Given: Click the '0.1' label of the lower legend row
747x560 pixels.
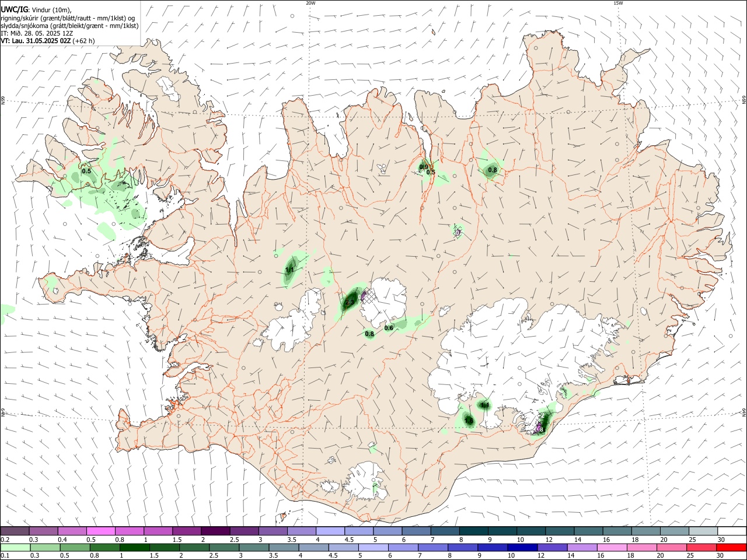Looking at the screenshot, I should pos(5,556).
